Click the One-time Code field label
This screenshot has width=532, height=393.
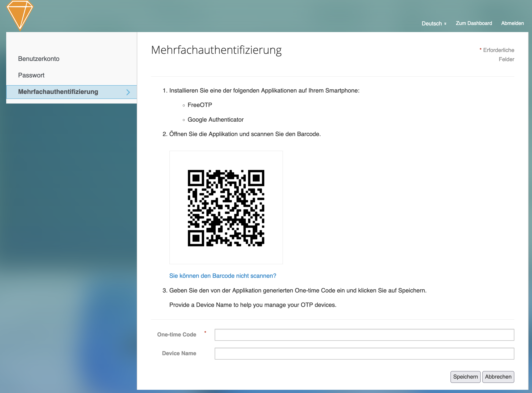(x=177, y=335)
